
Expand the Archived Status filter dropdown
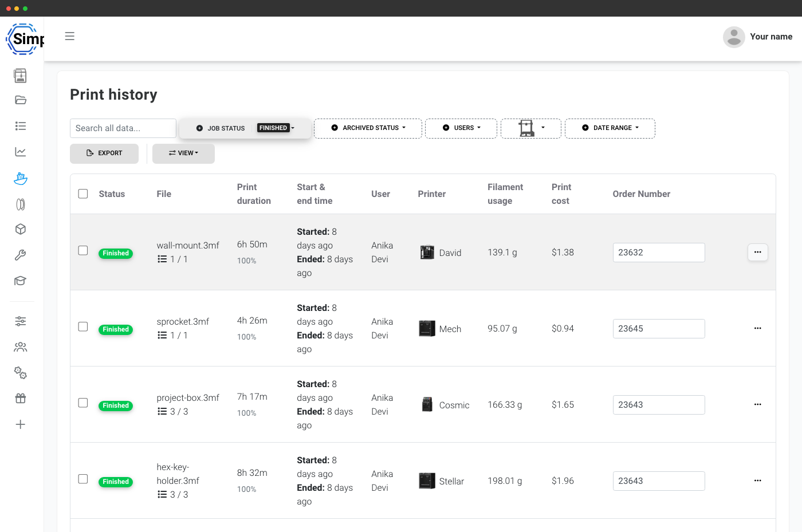368,128
